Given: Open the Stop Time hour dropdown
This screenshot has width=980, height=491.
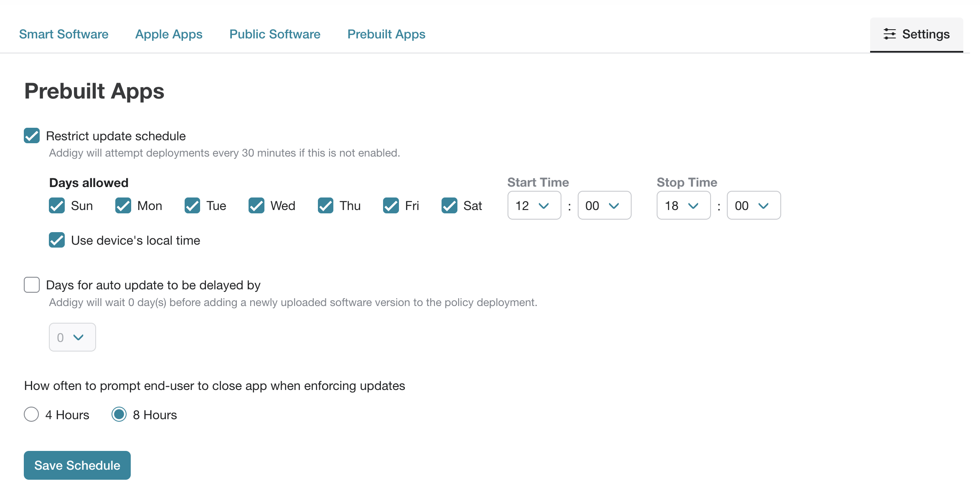Looking at the screenshot, I should (683, 205).
